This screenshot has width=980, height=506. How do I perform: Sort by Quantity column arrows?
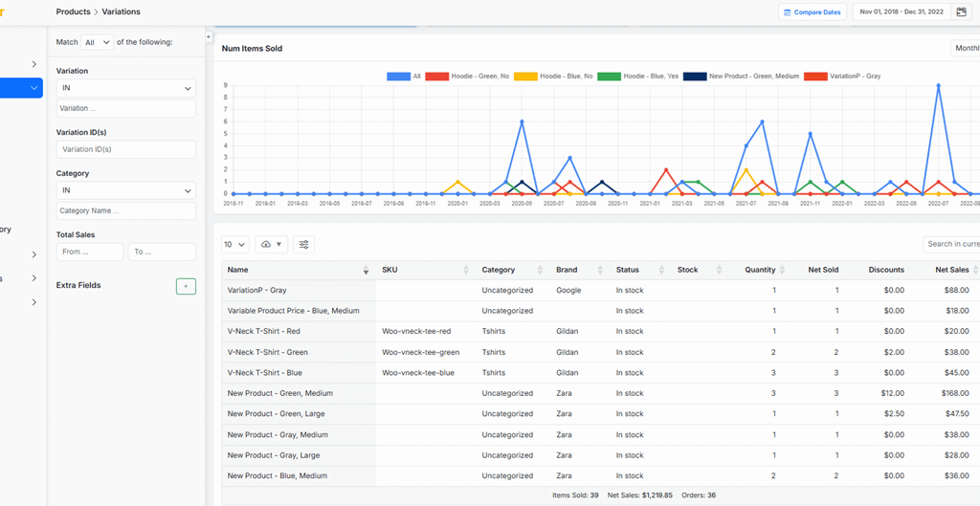(782, 271)
